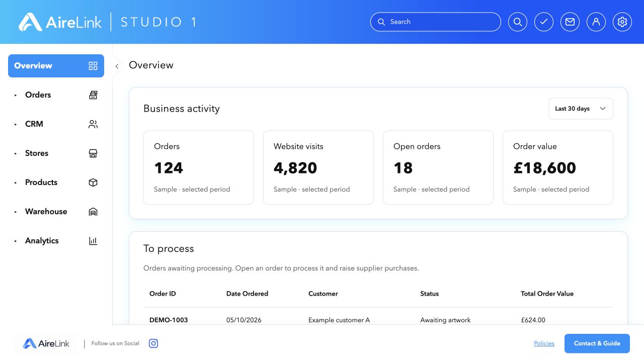Viewport: 644px width, 362px height.
Task: Click the Open orders 18 card
Action: coord(438,167)
